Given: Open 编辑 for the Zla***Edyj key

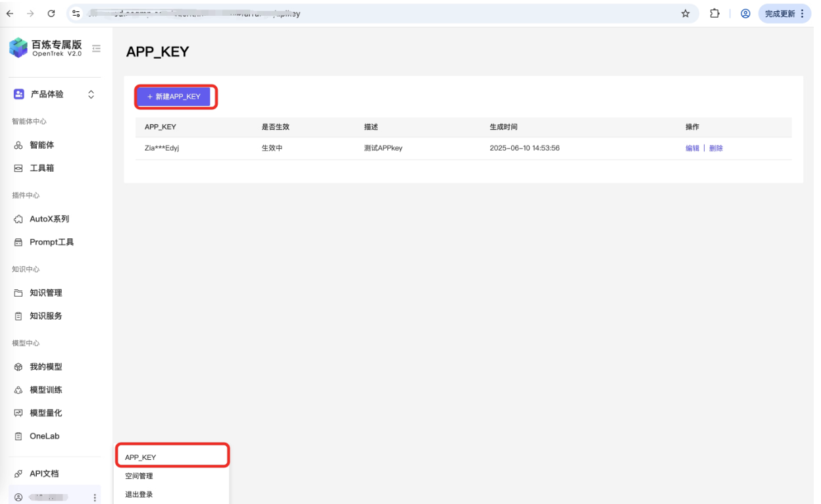Looking at the screenshot, I should click(x=692, y=148).
